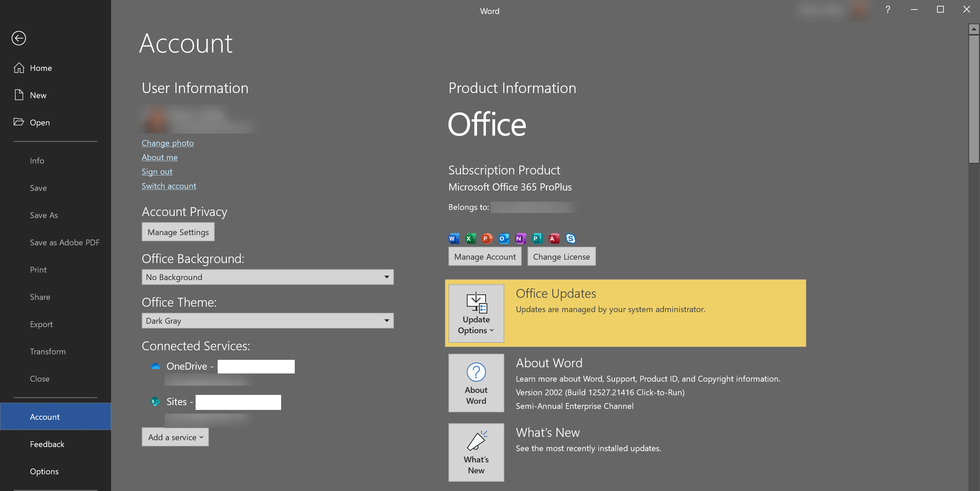This screenshot has width=980, height=491.
Task: Click the Microsoft Office 365 ProPlus text
Action: point(510,187)
